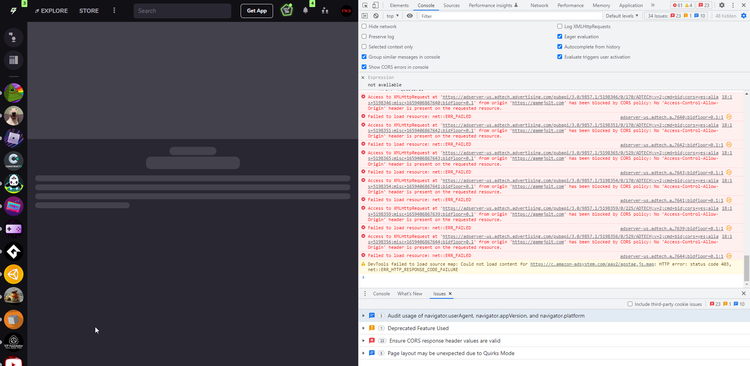This screenshot has width=750, height=366.
Task: Open the friends icon in the top bar
Action: (x=325, y=11)
